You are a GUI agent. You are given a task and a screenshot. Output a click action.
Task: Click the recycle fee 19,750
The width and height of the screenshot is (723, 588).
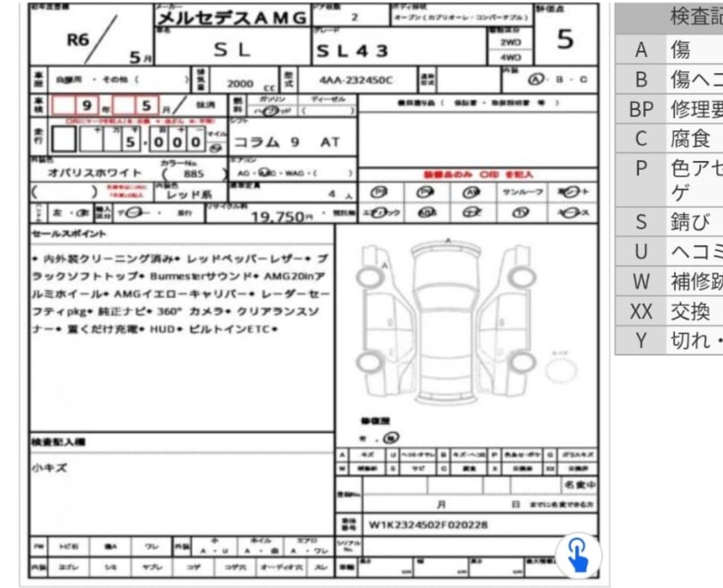[277, 216]
